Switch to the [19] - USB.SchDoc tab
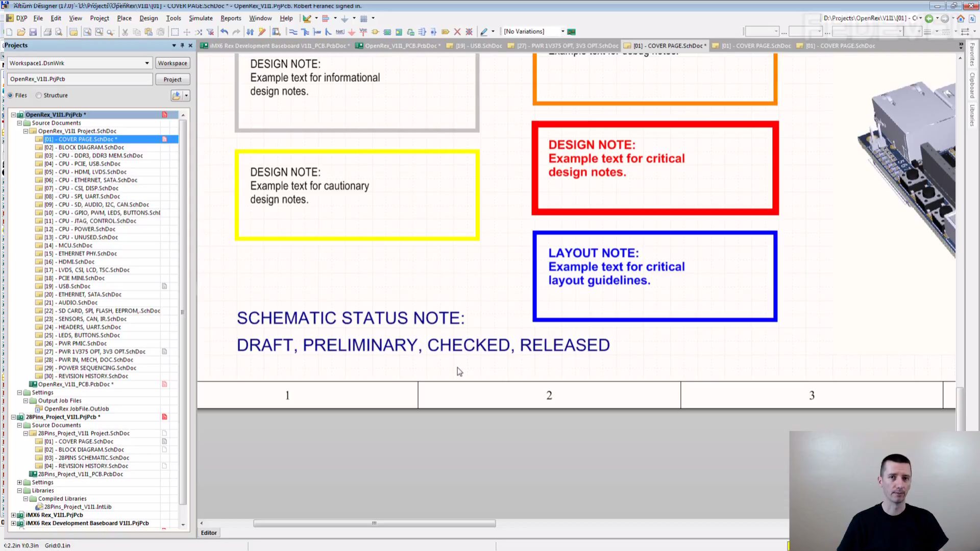 pos(478,46)
